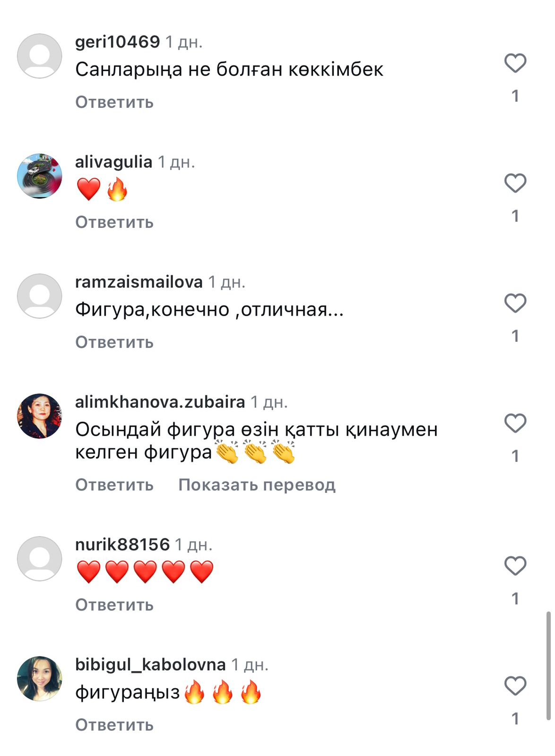This screenshot has width=555, height=756.
Task: Like geri10469's comment with the heart icon
Action: [515, 63]
